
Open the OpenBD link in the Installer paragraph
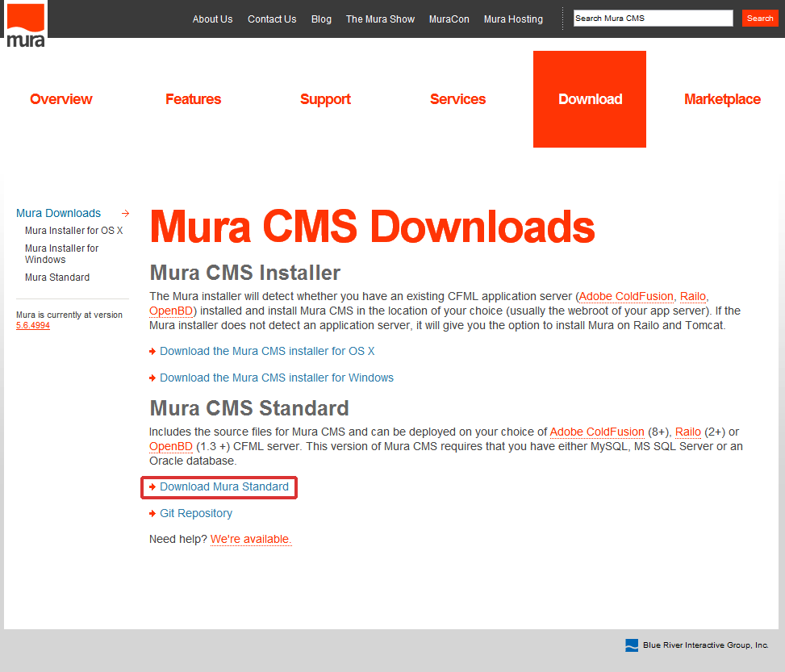point(171,311)
